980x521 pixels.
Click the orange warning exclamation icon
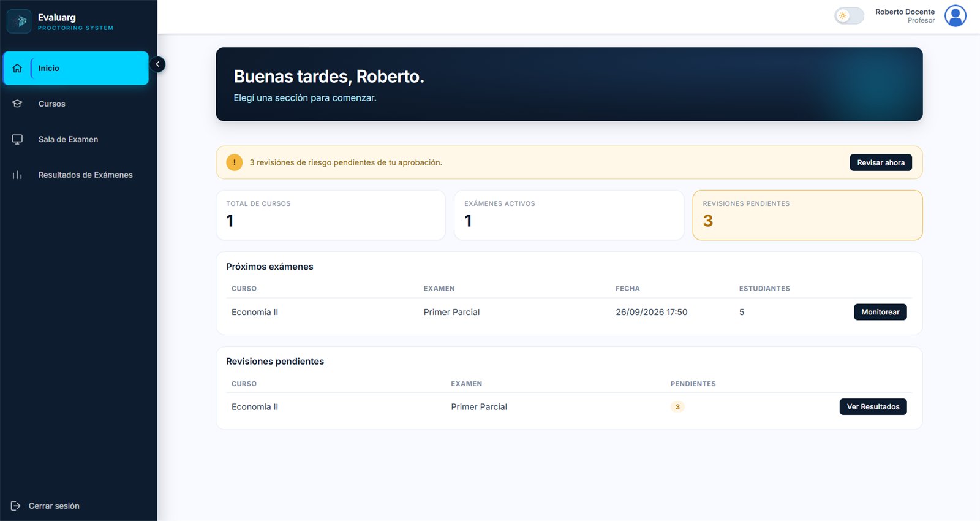pos(234,162)
